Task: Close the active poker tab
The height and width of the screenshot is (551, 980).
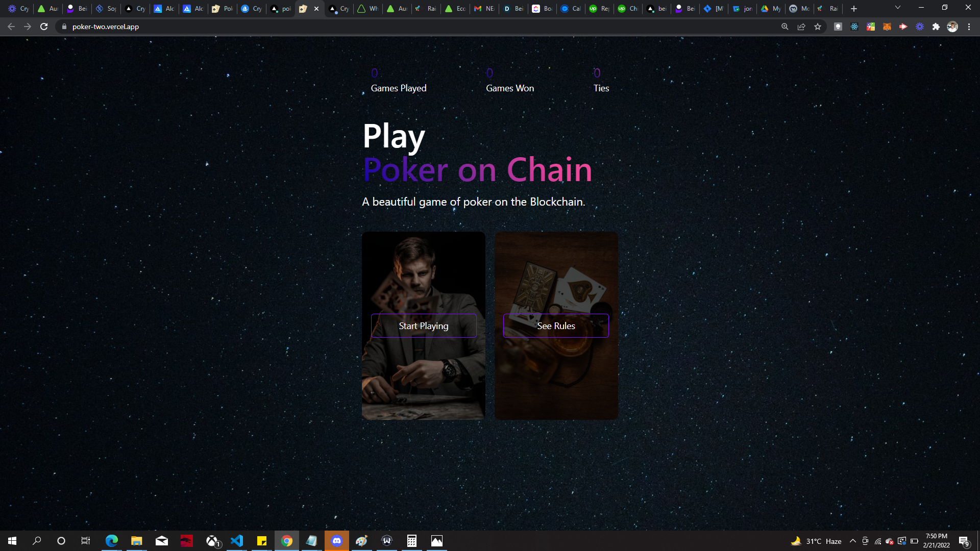Action: point(316,9)
